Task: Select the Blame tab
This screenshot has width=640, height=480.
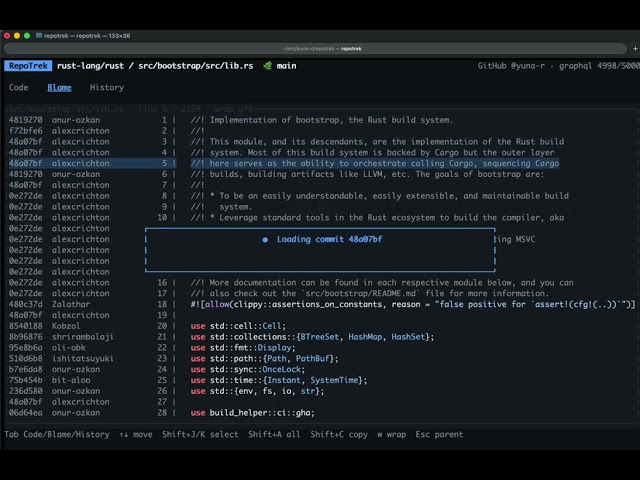Action: click(59, 87)
